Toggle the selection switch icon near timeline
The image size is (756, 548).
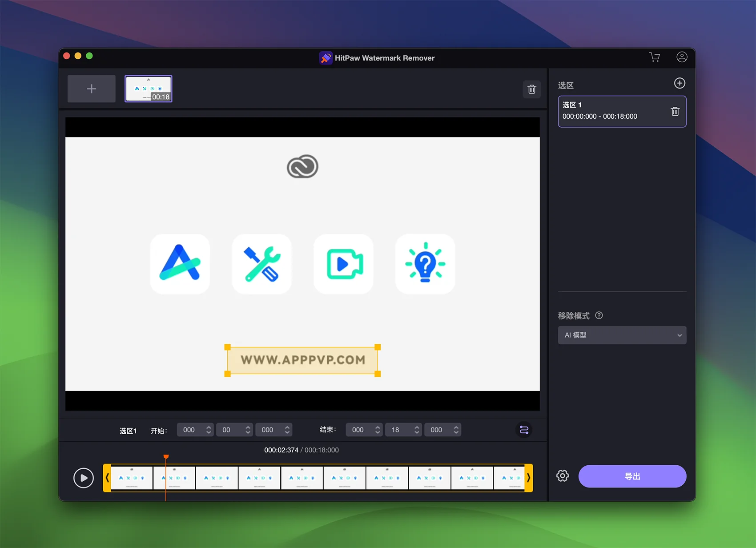coord(524,430)
